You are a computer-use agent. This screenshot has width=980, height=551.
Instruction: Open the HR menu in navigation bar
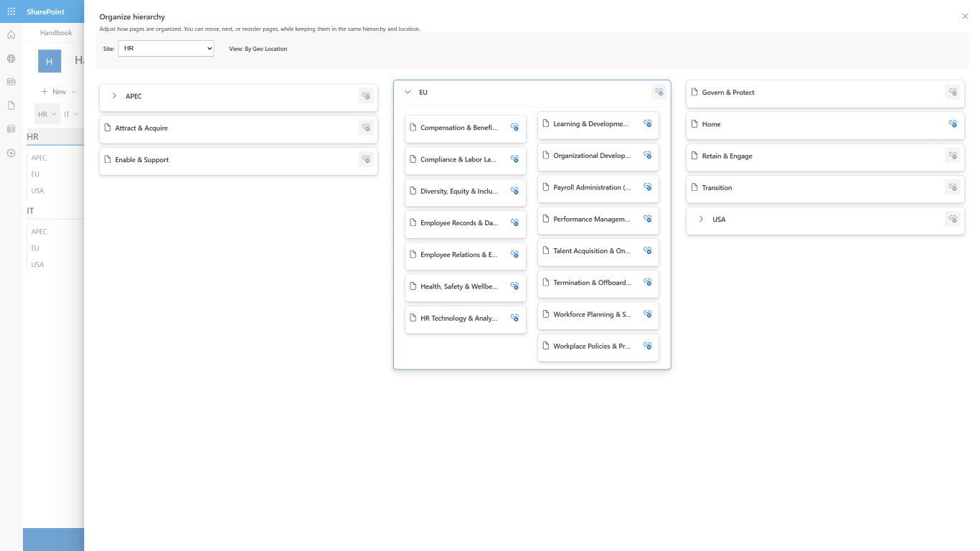[47, 114]
